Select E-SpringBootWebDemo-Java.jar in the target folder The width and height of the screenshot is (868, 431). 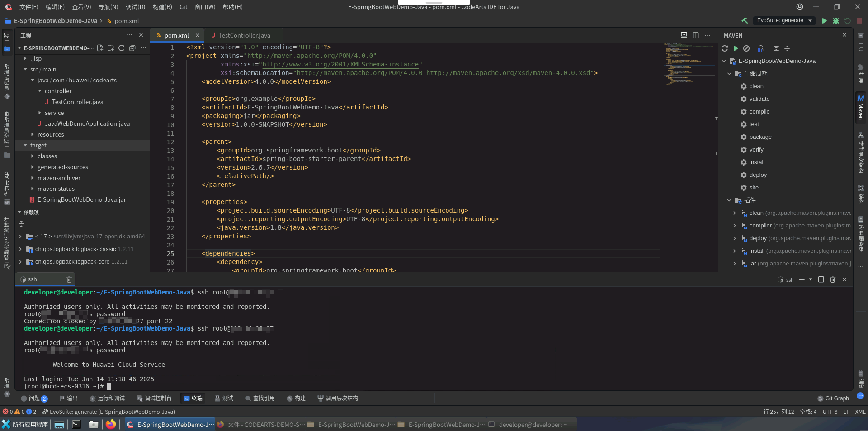81,199
